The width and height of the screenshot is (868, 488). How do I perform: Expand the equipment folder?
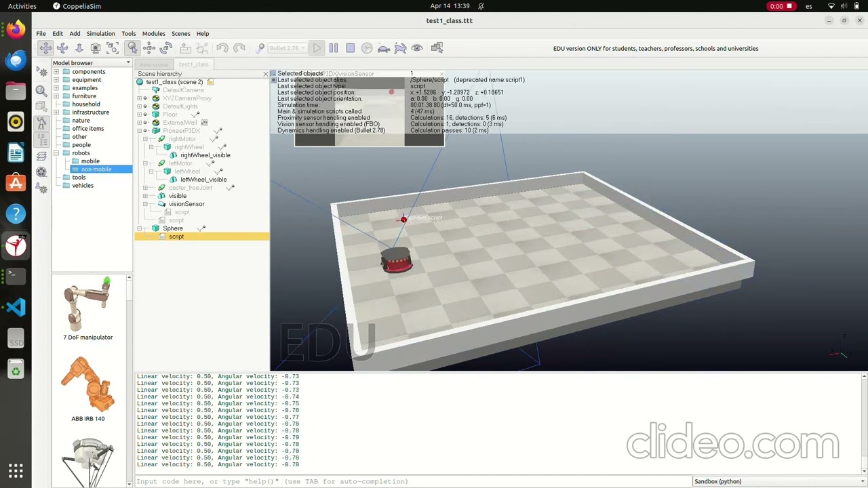(x=56, y=80)
